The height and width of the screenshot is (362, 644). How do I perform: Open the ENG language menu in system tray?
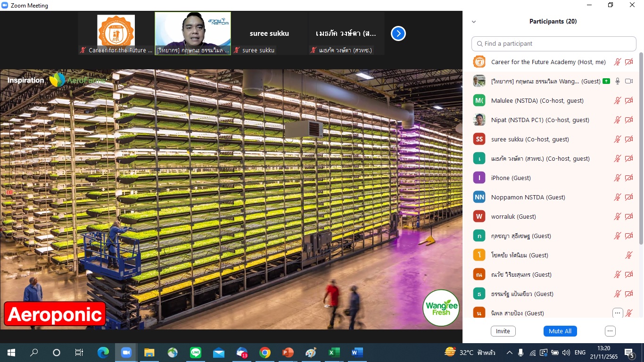580,352
